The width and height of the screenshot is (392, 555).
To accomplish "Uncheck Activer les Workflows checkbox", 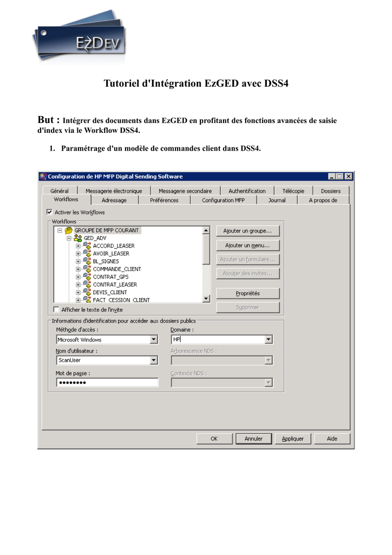I will tap(49, 212).
